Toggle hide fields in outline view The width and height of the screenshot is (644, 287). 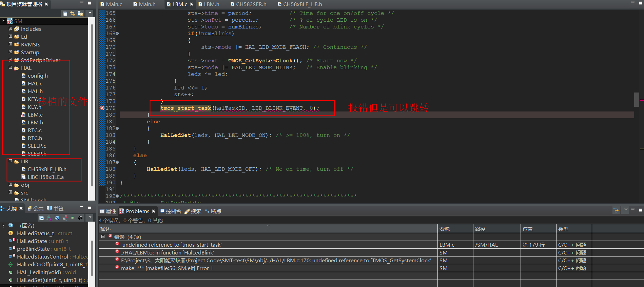(x=57, y=218)
